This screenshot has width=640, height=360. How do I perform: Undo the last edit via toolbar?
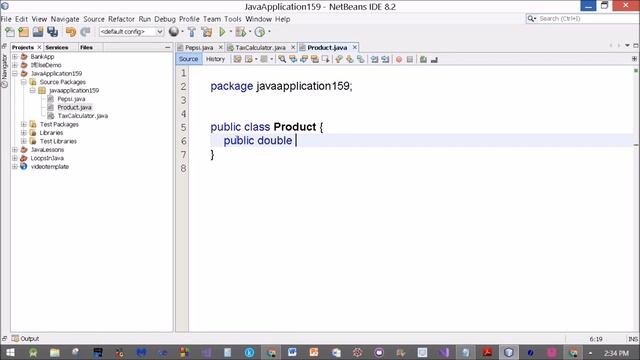(71, 32)
